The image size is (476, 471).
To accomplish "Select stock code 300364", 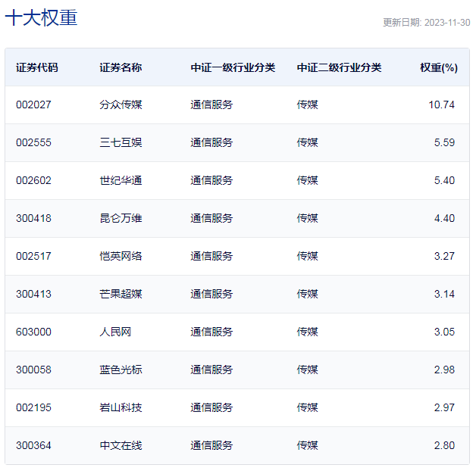I will pos(33,445).
